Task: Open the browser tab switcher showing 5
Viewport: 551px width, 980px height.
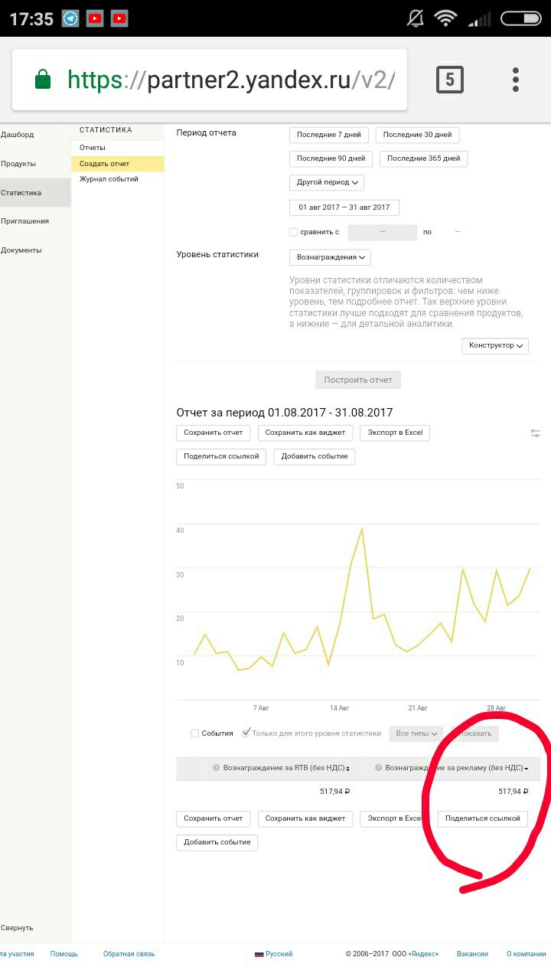Action: point(449,80)
